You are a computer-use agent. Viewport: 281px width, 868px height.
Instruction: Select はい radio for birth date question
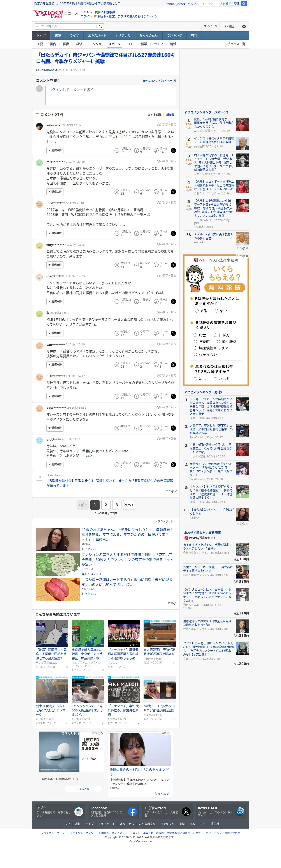pos(195,379)
